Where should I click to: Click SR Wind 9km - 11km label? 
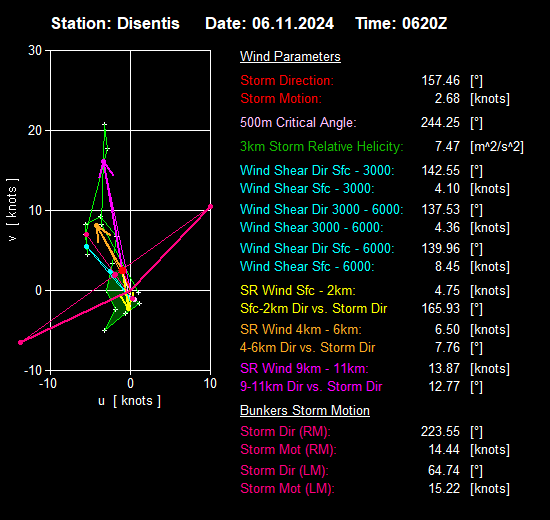(x=304, y=368)
